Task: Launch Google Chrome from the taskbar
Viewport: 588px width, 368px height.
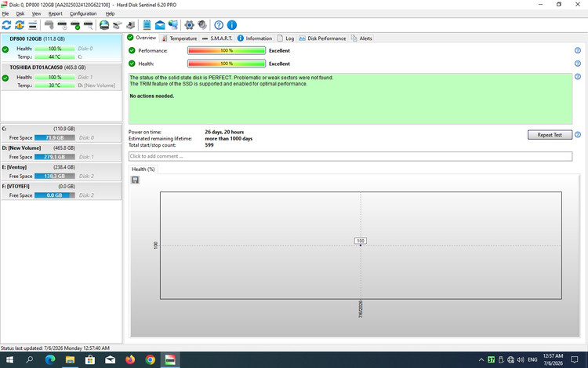Action: pos(150,360)
